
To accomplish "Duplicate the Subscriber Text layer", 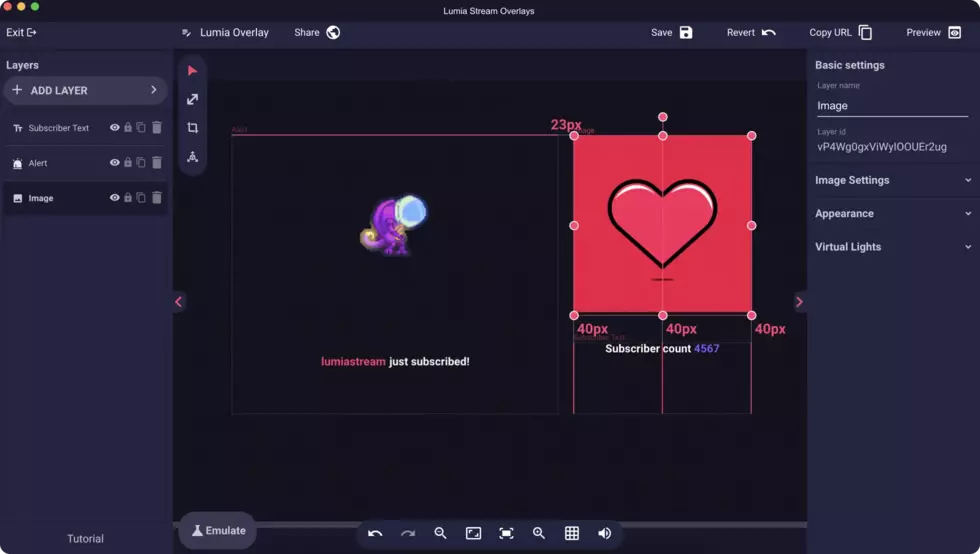I will click(141, 128).
